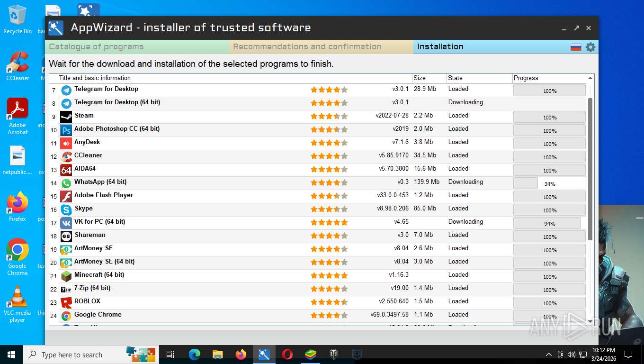644x364 pixels.
Task: Sort by the Size column header
Action: click(x=429, y=78)
